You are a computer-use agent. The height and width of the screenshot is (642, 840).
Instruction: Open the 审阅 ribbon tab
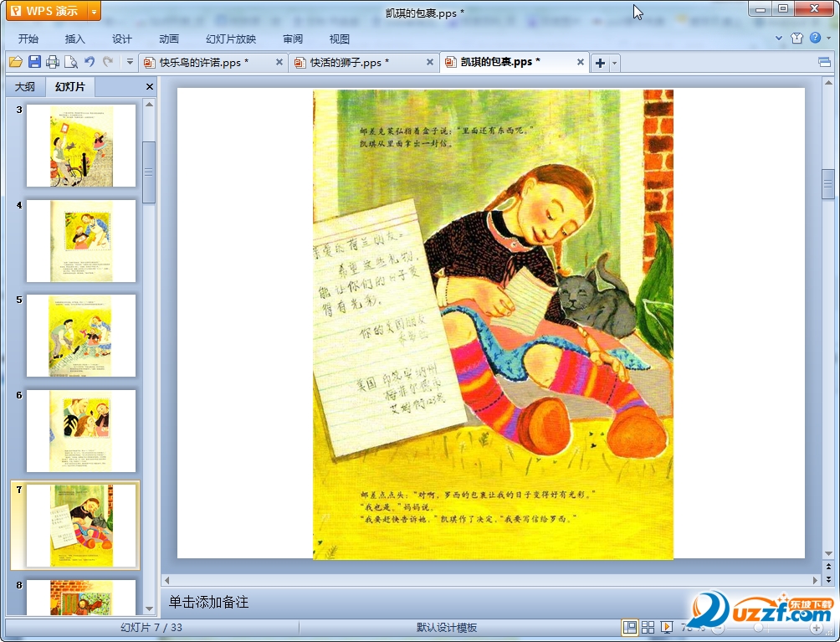coord(293,39)
